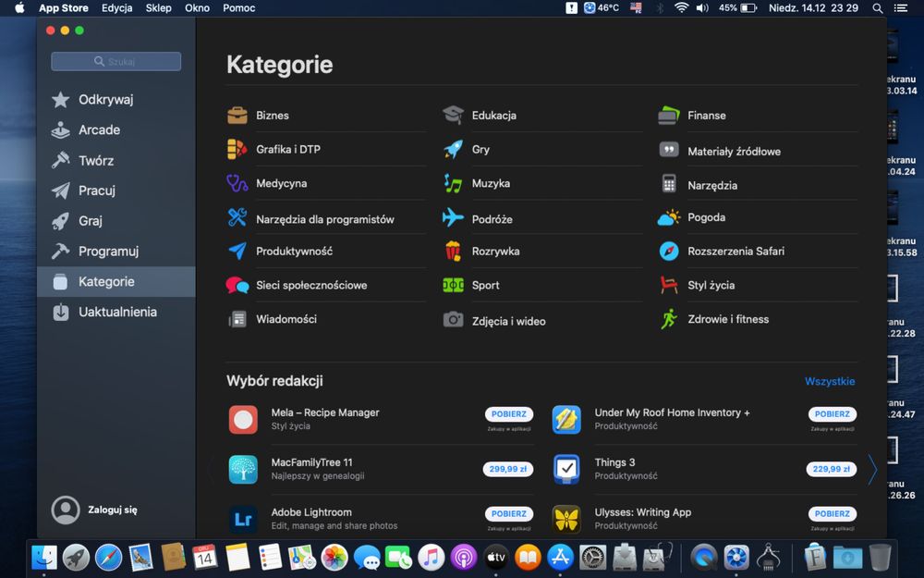This screenshot has height=578, width=924.
Task: Click the Wiadomości newspaper icon
Action: point(237,319)
